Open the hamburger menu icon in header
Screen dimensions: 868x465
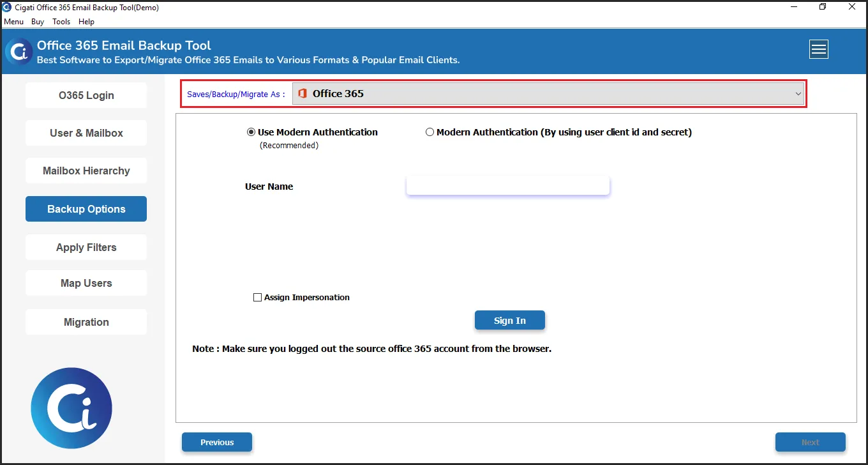(x=819, y=49)
